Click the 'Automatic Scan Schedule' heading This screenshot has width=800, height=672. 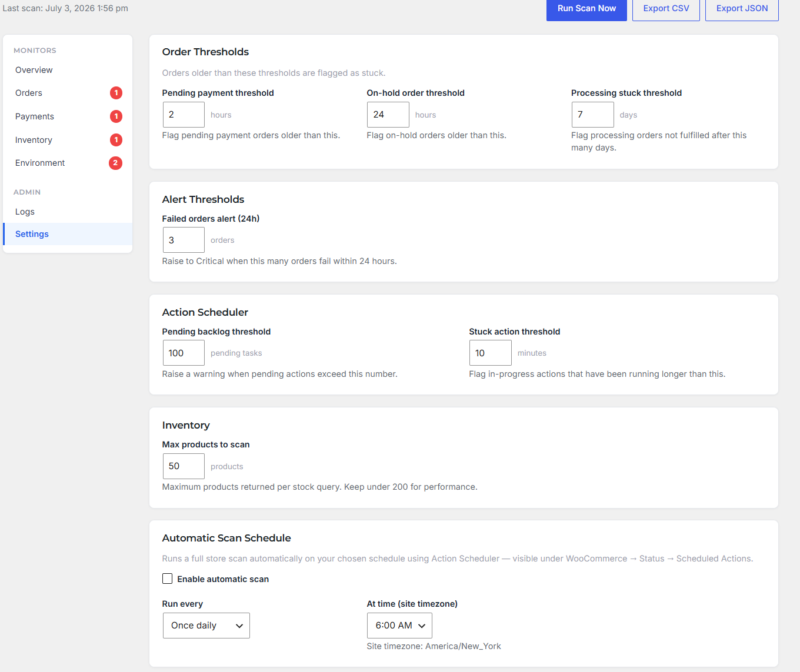(x=226, y=538)
